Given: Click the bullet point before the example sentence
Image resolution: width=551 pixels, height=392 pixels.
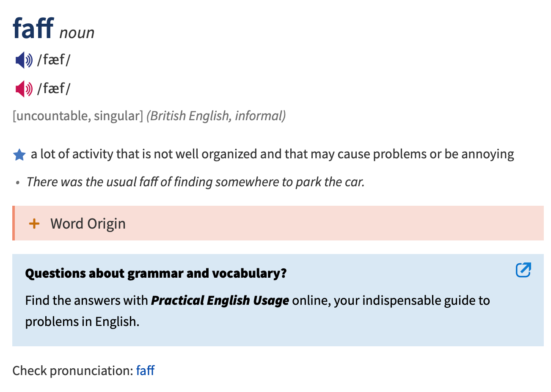Looking at the screenshot, I should point(18,183).
